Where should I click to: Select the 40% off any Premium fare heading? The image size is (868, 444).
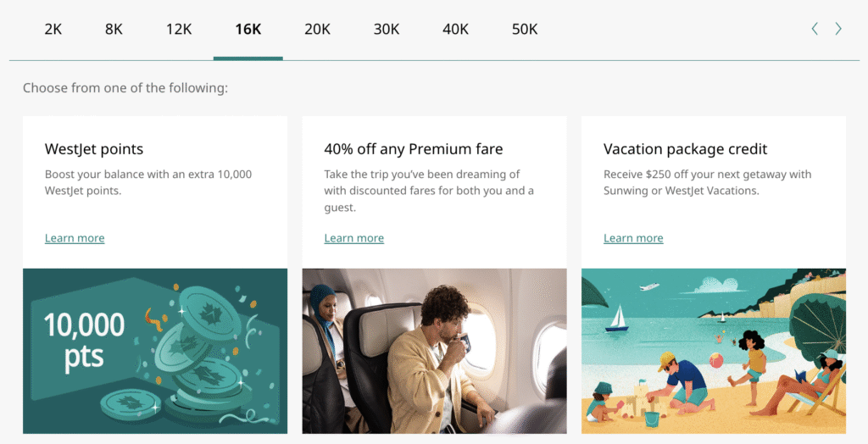pos(414,149)
